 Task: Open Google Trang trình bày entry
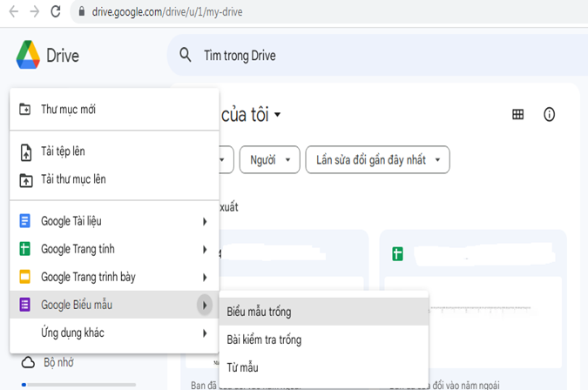(114, 277)
